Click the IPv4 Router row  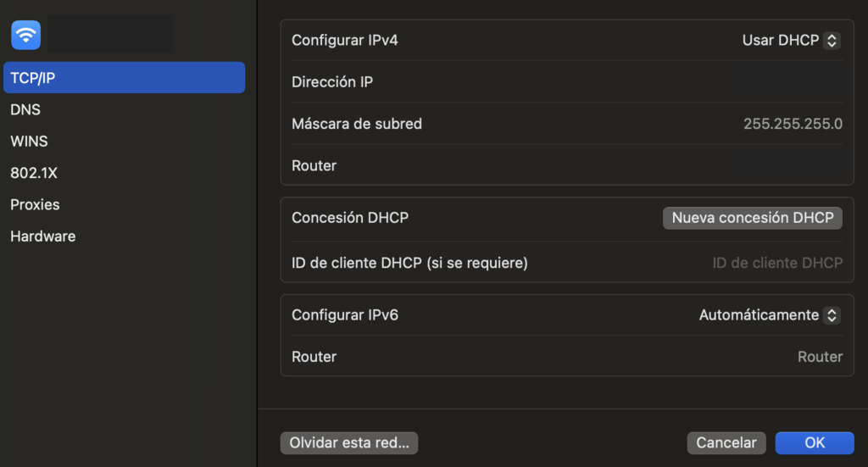coord(566,165)
